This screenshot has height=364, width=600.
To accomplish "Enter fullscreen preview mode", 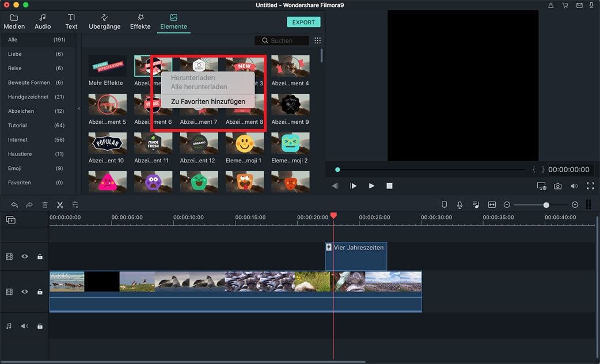I will 590,186.
